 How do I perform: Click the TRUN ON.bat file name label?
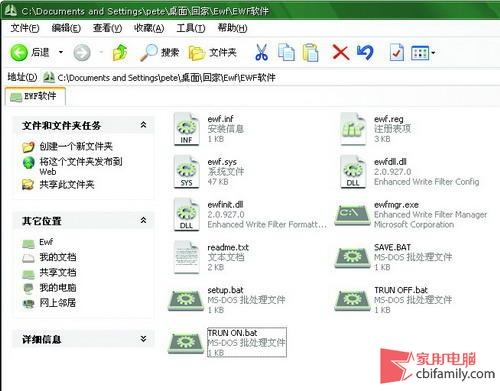pos(232,333)
